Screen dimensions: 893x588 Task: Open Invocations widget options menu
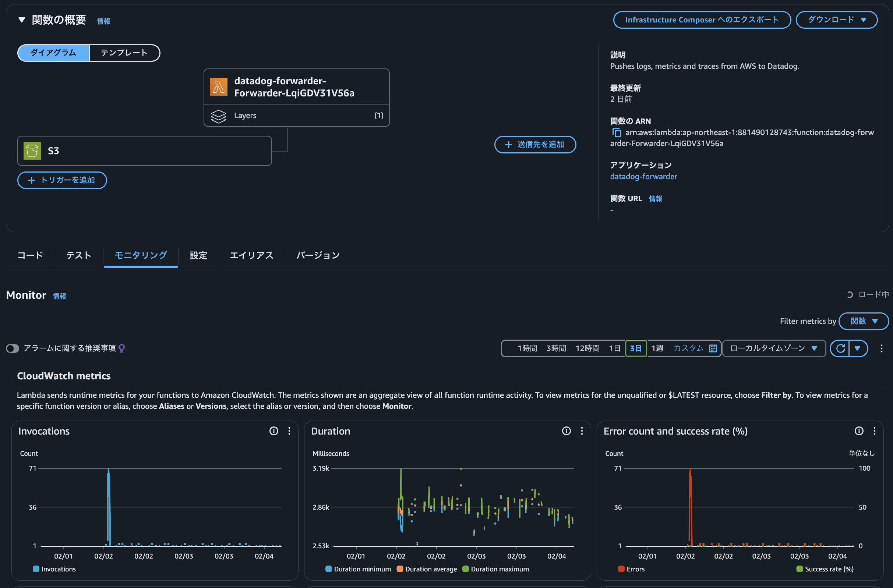pos(289,431)
